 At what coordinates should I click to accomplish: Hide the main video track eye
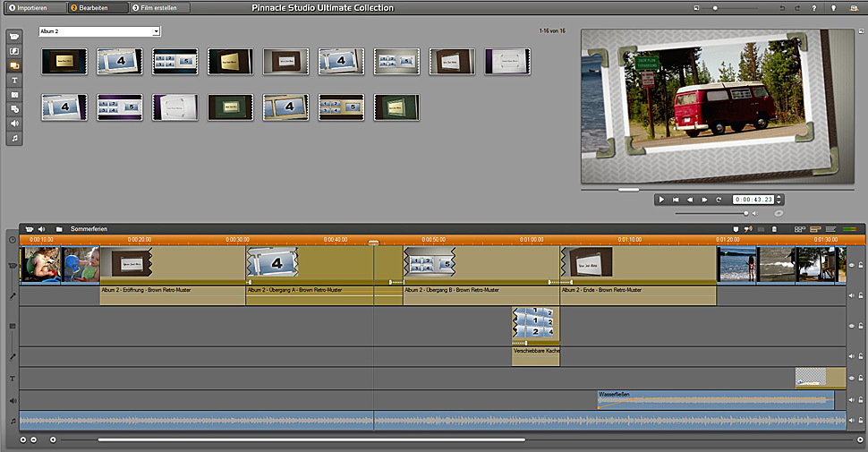[x=852, y=265]
